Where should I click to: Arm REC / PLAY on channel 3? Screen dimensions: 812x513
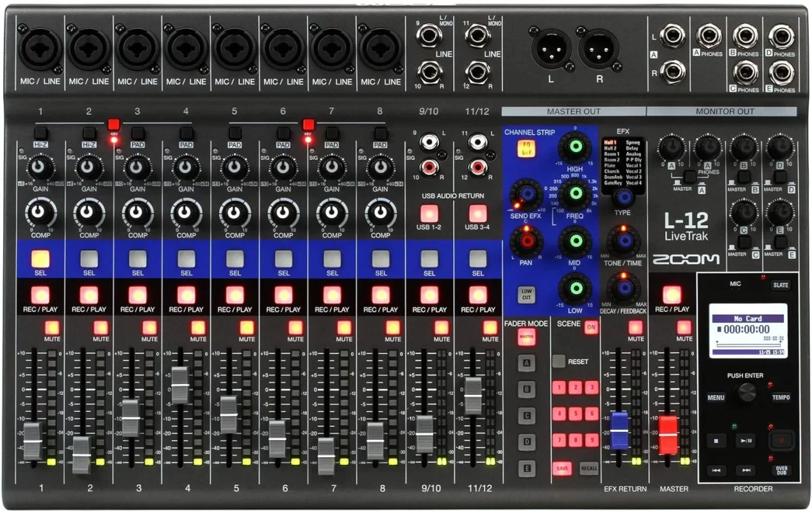(137, 295)
